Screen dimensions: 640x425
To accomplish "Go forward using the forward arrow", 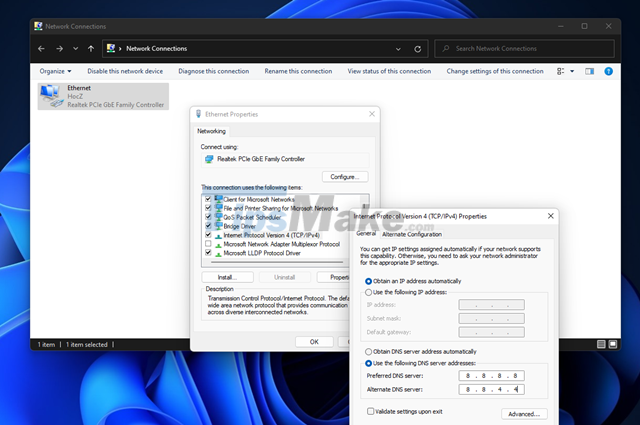I will click(x=60, y=49).
